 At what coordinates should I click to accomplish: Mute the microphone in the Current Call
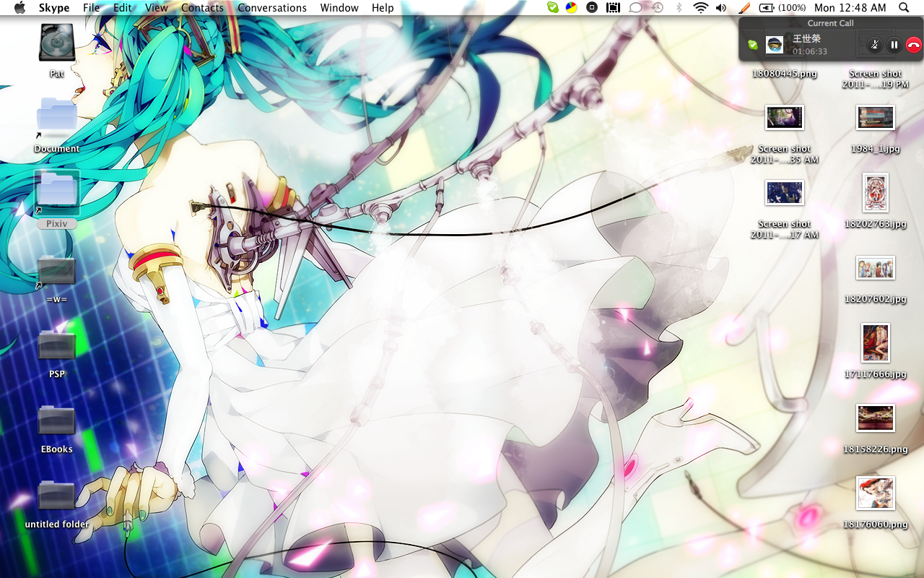pos(874,45)
